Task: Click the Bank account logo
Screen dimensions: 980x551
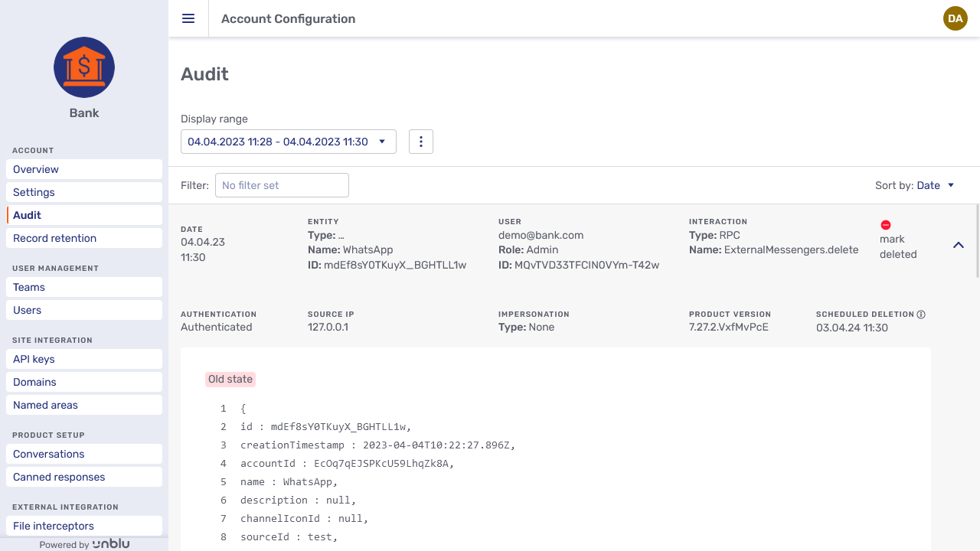Action: pos(83,67)
